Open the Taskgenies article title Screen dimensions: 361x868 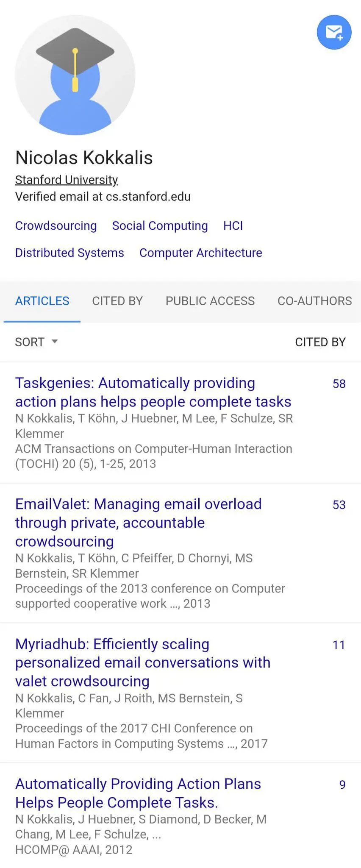(153, 392)
